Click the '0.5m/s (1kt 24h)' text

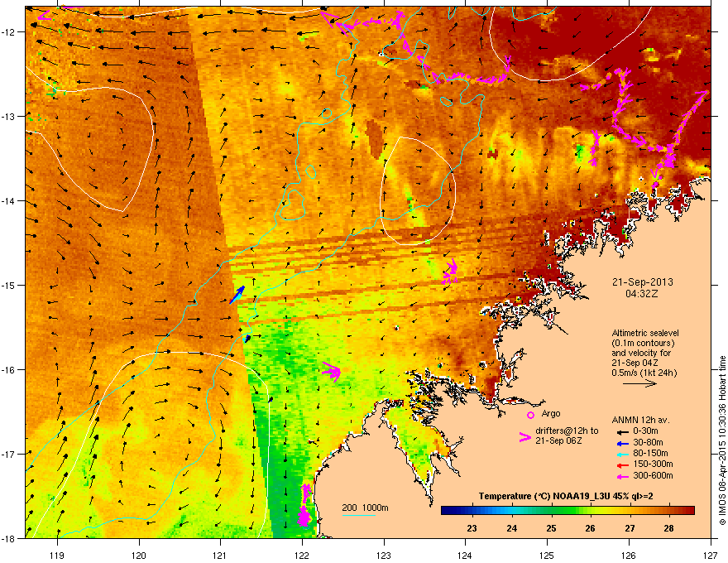tap(644, 373)
